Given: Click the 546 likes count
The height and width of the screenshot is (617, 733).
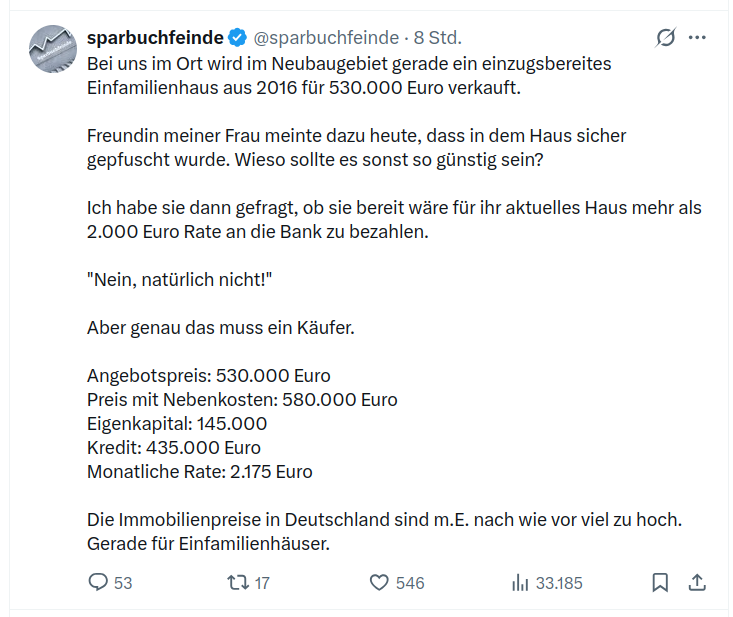Looking at the screenshot, I should point(410,583).
